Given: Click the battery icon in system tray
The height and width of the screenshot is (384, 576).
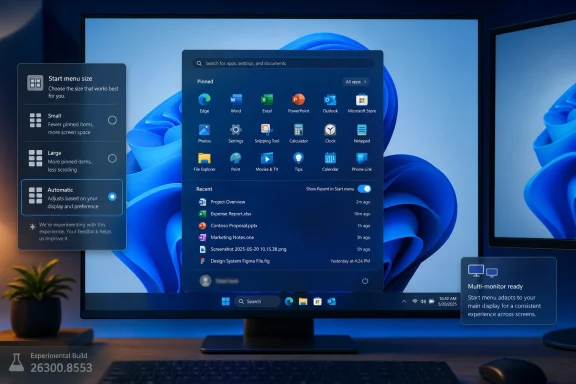Looking at the screenshot, I should pos(432,301).
